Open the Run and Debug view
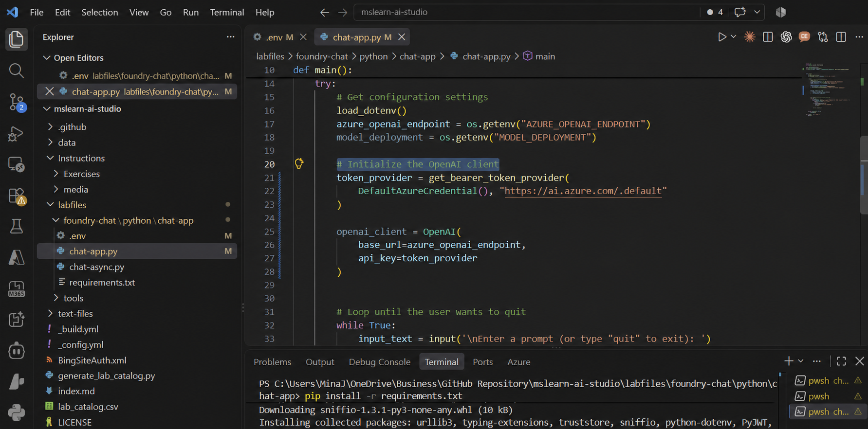868x429 pixels. [x=16, y=134]
